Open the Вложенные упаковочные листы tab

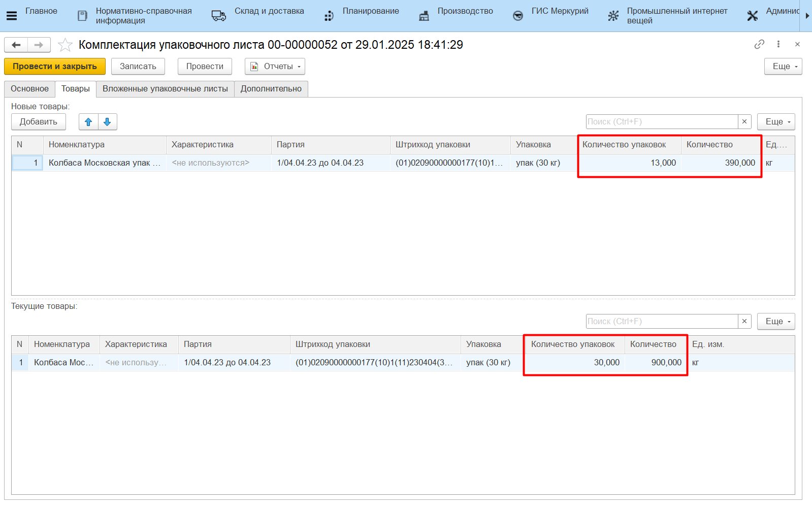(165, 89)
